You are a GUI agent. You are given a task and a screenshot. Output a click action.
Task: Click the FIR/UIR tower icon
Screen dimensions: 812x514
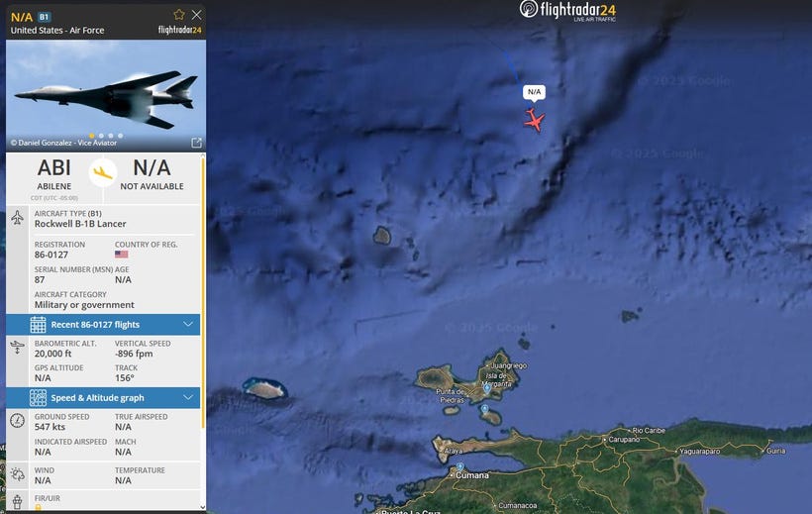pos(17,501)
